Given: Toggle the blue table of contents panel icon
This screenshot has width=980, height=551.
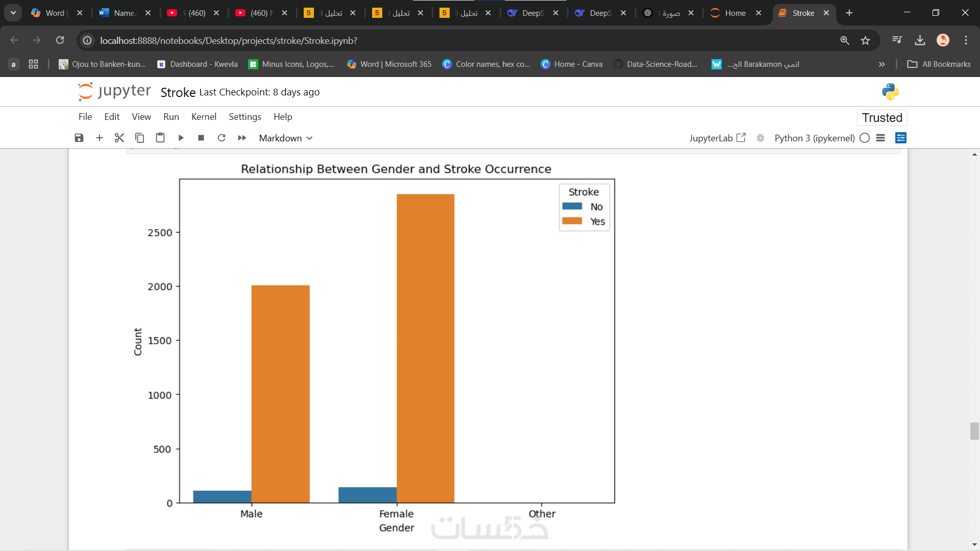Looking at the screenshot, I should 901,138.
